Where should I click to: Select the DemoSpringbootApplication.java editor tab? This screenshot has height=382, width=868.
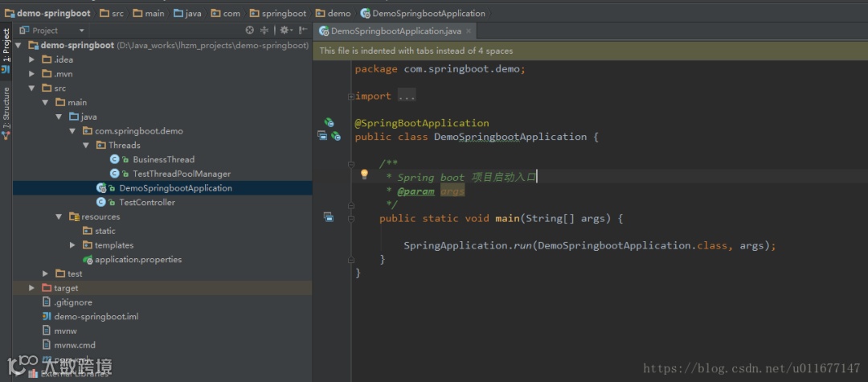pos(395,31)
